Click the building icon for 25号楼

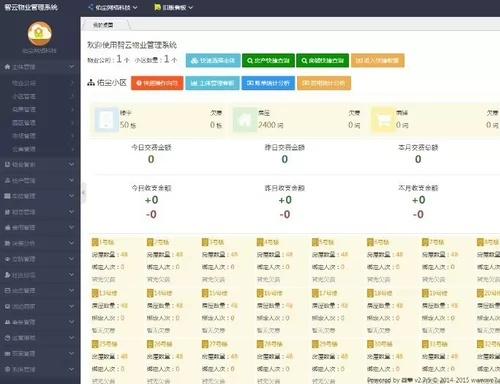pos(95,344)
